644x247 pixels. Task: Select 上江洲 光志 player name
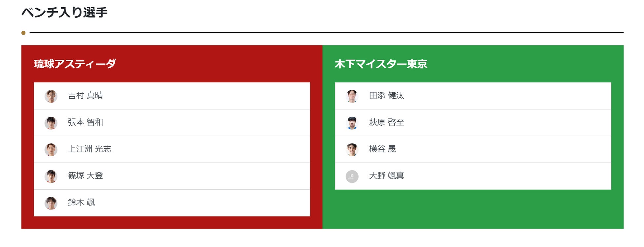(x=89, y=149)
